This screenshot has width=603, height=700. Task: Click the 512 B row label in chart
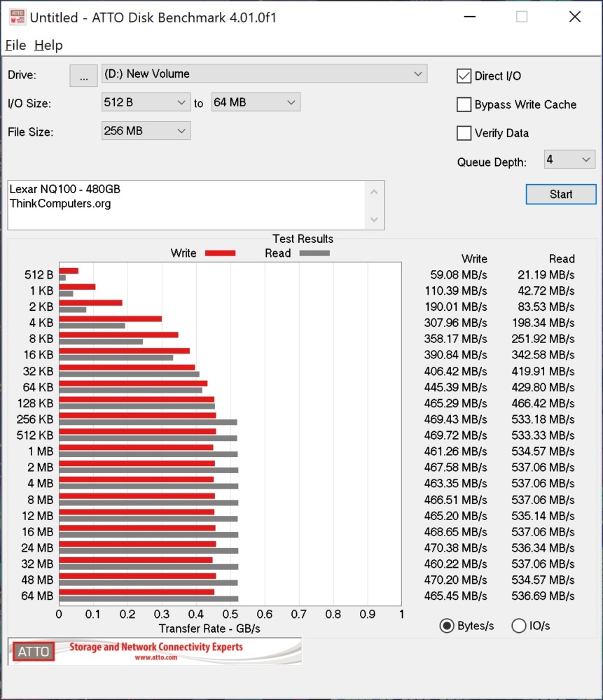pyautogui.click(x=39, y=274)
